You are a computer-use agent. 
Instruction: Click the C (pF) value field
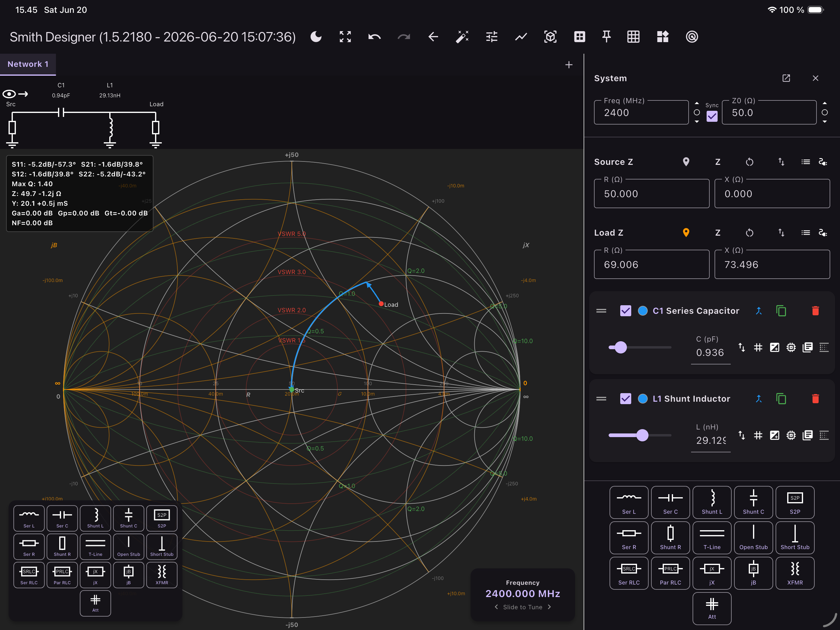(711, 353)
